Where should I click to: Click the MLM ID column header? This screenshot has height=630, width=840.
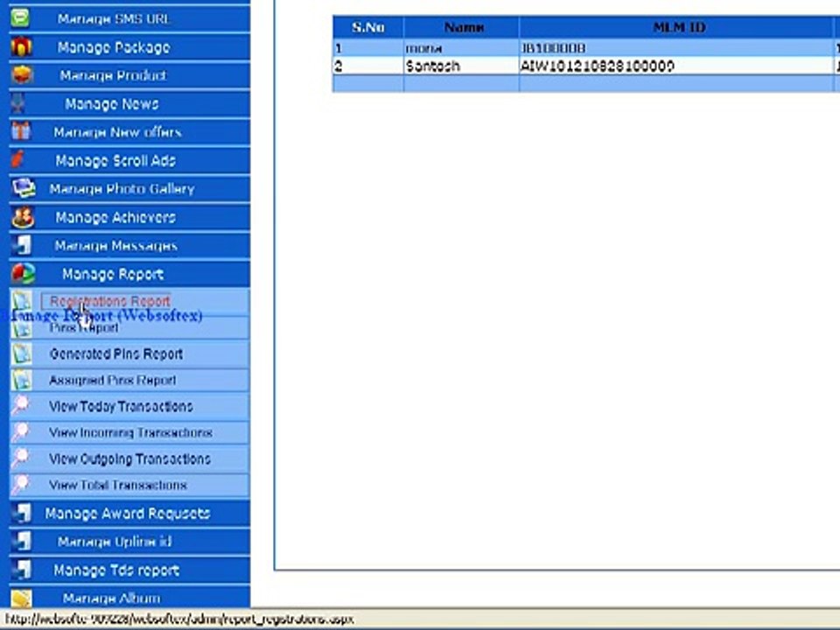pyautogui.click(x=676, y=27)
